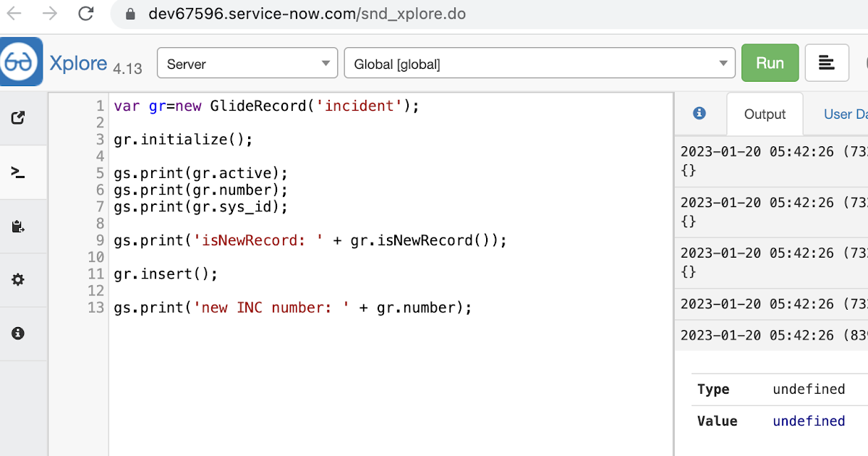Click the open-in-new-window icon in sidebar
This screenshot has height=456, width=868.
[x=19, y=118]
